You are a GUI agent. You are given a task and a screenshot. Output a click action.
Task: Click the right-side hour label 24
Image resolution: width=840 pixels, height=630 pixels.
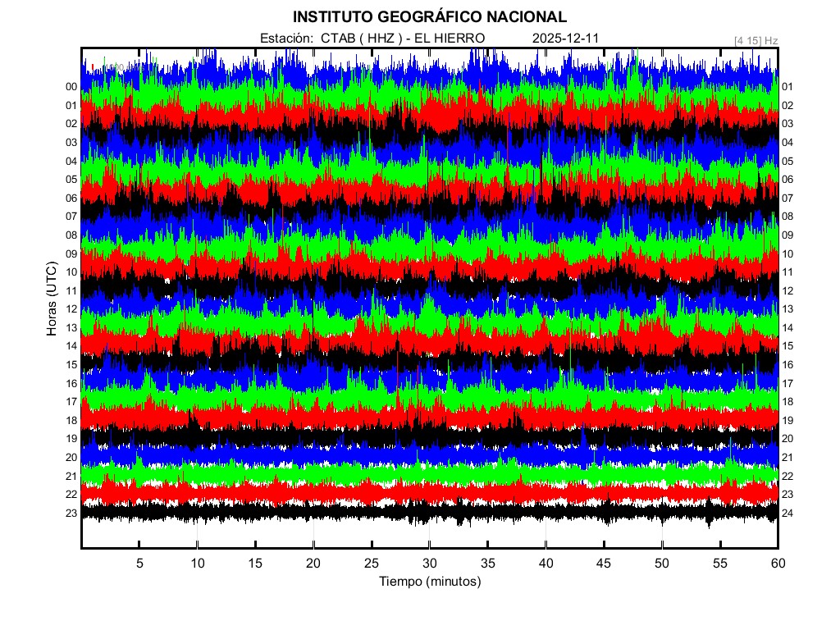pyautogui.click(x=787, y=514)
